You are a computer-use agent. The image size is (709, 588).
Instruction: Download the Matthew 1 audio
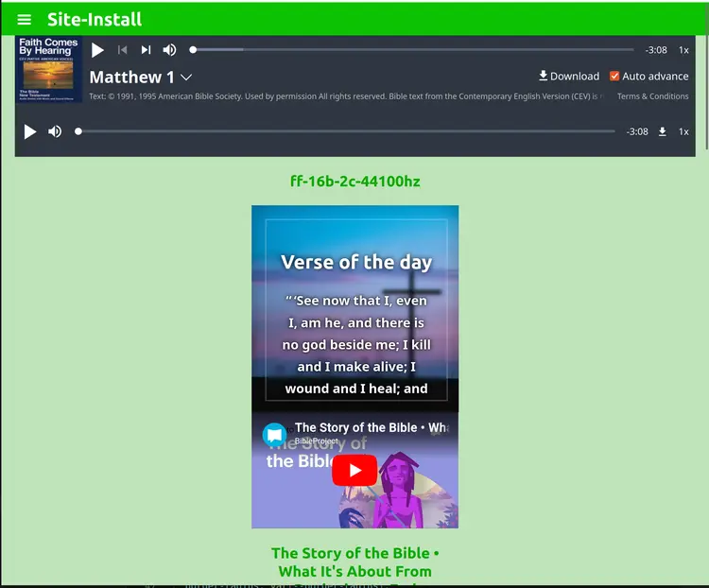[569, 76]
